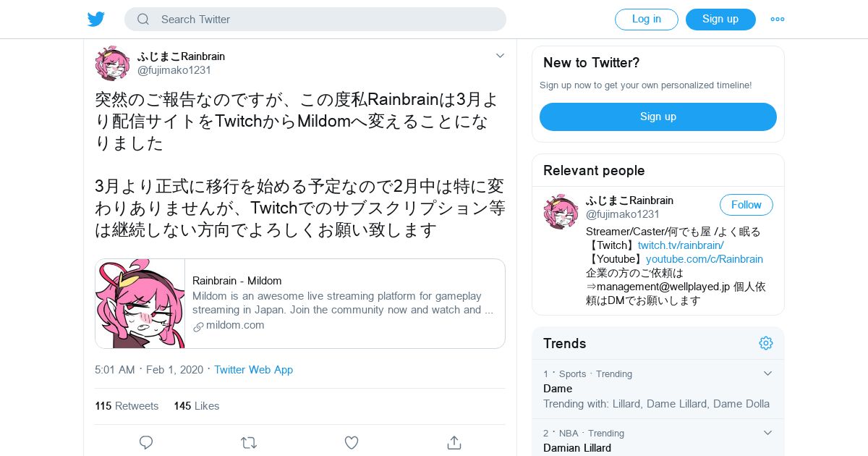The image size is (868, 456).
Task: Click the Twitter bird logo
Action: click(96, 20)
